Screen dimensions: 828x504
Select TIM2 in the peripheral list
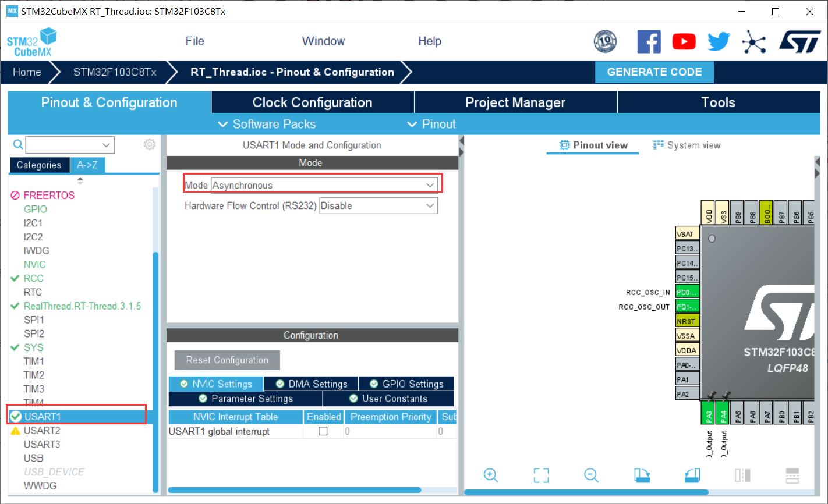click(x=34, y=375)
